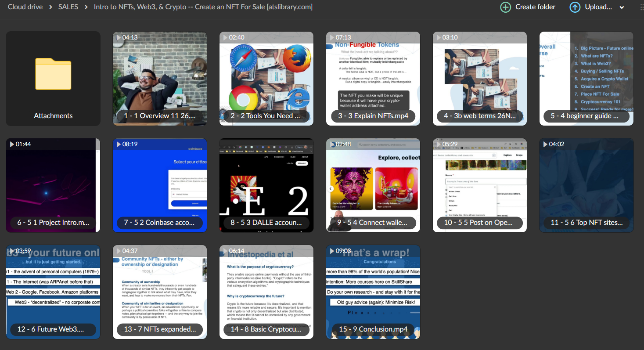The image size is (644, 350).
Task: Click the blue upload arrow icon
Action: (x=575, y=7)
